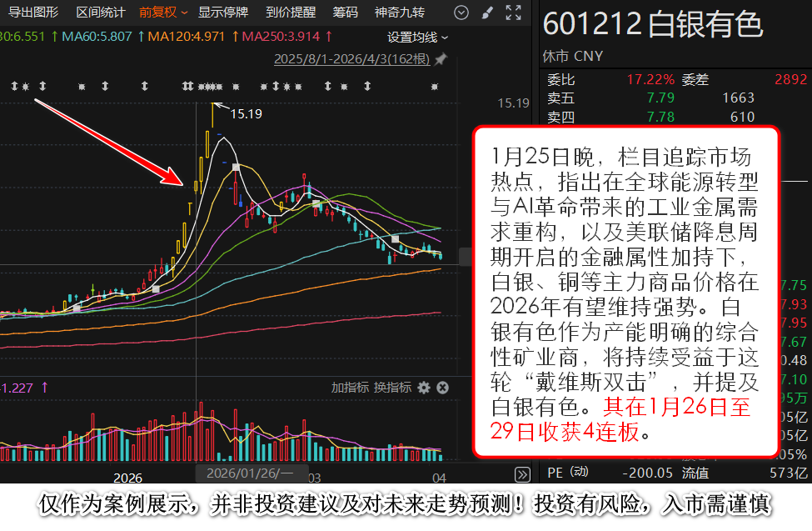Click the double-arrow icon at chart bottom right
The height and width of the screenshot is (531, 812).
pyautogui.click(x=522, y=474)
